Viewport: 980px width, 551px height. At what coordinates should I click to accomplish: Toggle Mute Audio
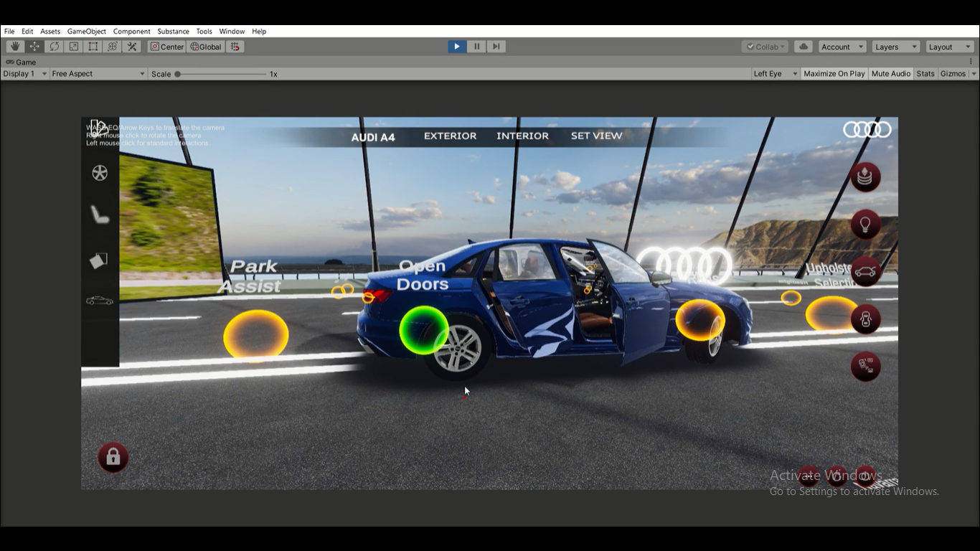point(890,74)
